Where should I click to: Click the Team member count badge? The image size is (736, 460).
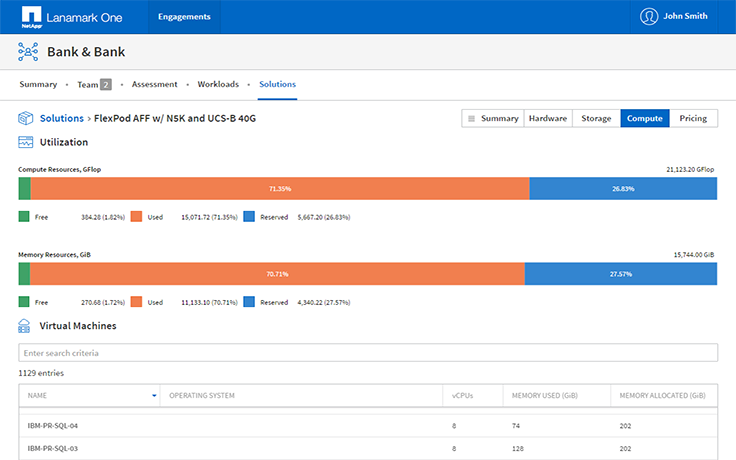pyautogui.click(x=105, y=84)
